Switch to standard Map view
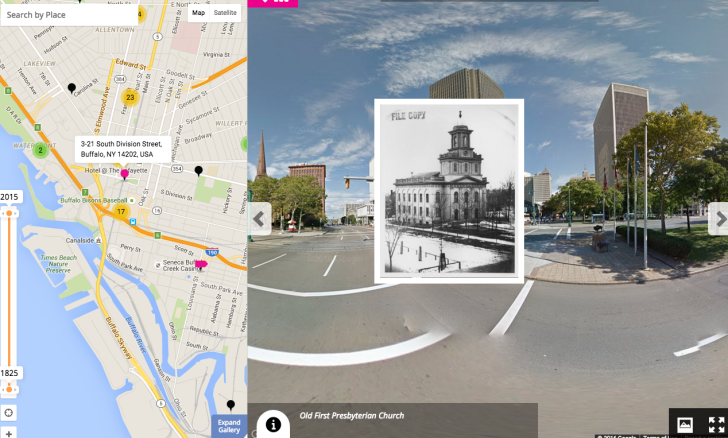Image resolution: width=728 pixels, height=438 pixels. click(198, 13)
